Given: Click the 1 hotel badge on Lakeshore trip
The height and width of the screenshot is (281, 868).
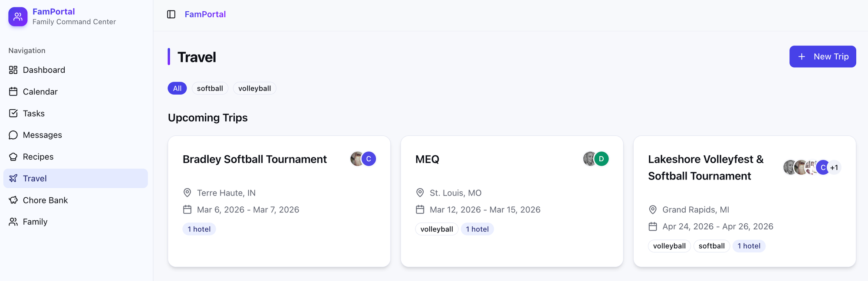Looking at the screenshot, I should (749, 246).
